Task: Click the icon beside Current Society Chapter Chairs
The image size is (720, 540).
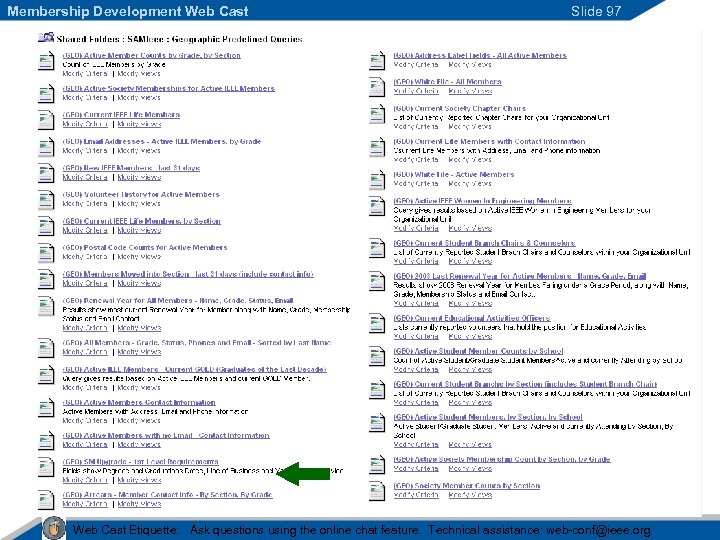Action: point(377,114)
